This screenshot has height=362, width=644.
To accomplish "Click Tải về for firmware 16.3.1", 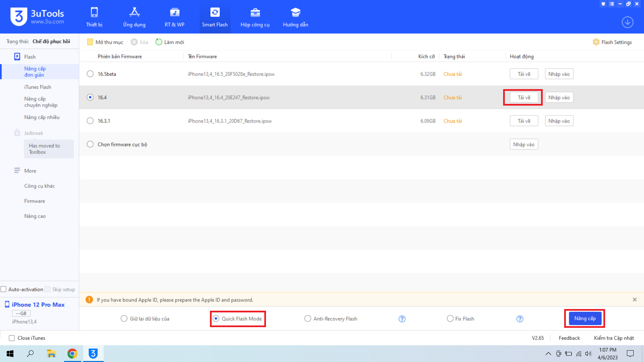I will click(x=524, y=121).
